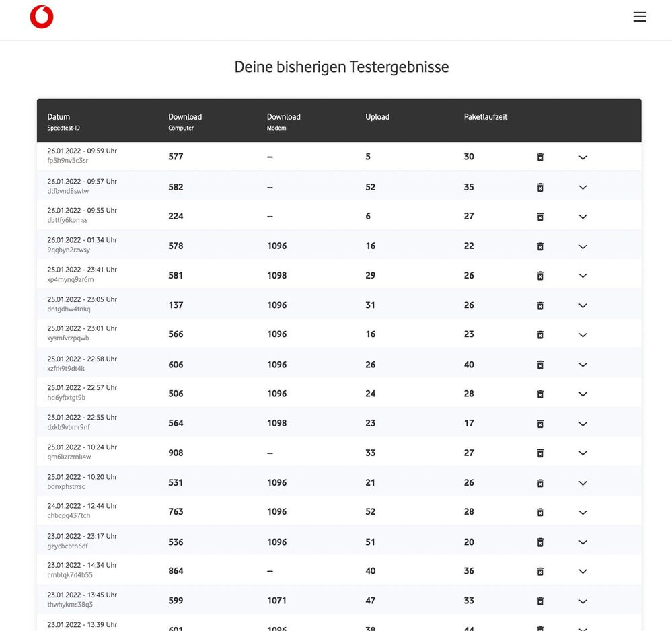Expand details for 25.01.2022 23:41 test
The height and width of the screenshot is (631, 672).
583,276
